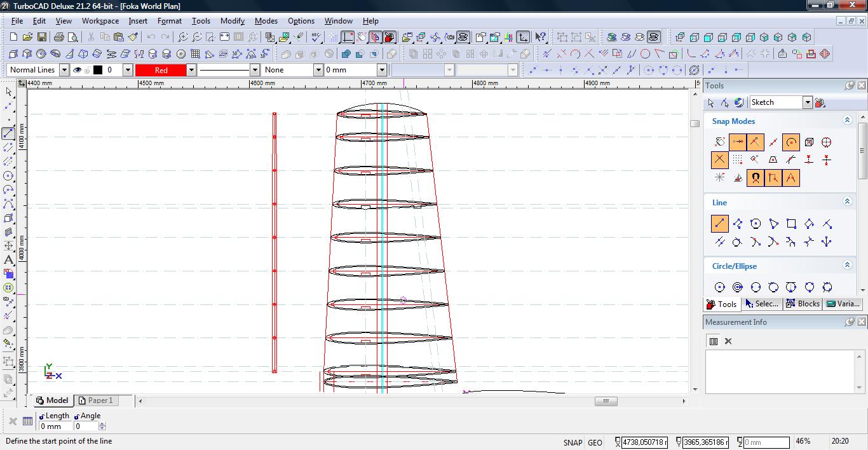Viewport: 868px width, 450px height.
Task: Select the Rectangle tool in Line panel
Action: tap(791, 224)
